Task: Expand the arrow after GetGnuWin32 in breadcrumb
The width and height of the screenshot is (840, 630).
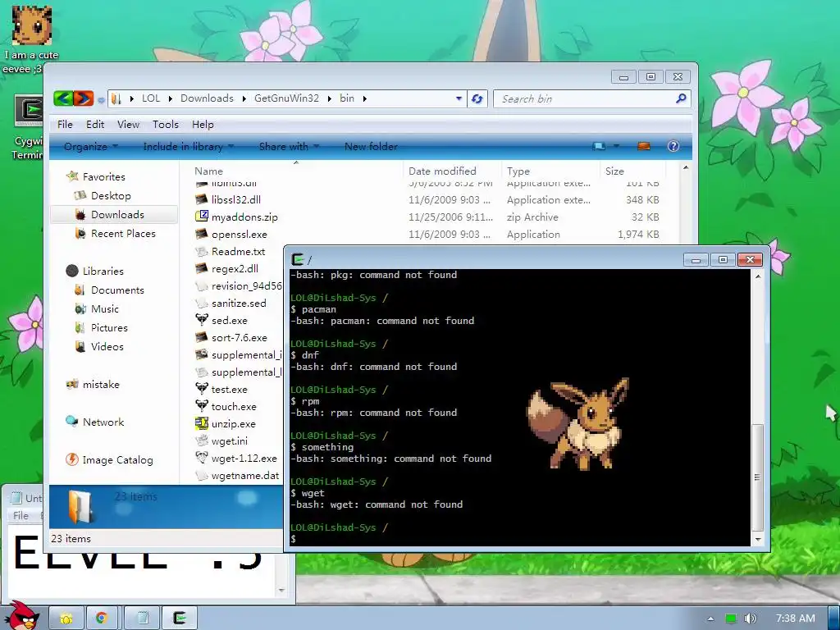Action: [x=329, y=98]
